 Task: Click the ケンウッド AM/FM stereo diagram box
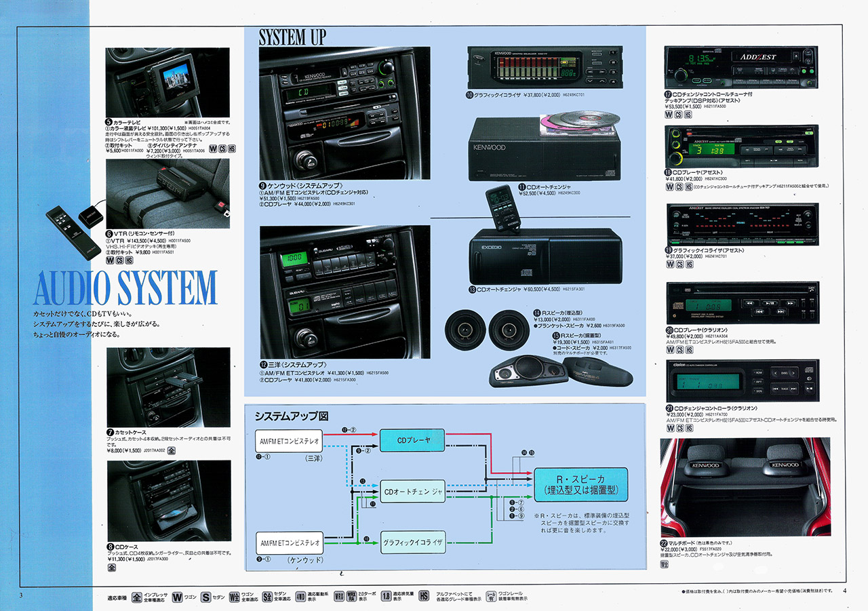[290, 543]
